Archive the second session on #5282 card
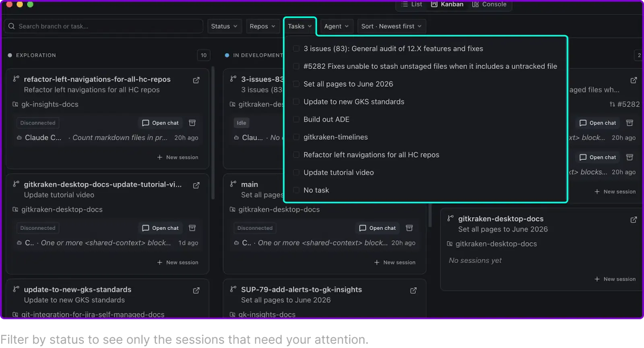644x348 pixels. point(630,157)
